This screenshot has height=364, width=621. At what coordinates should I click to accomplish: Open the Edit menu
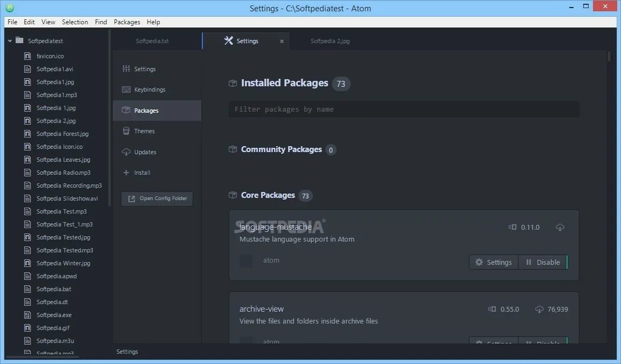pyautogui.click(x=29, y=22)
